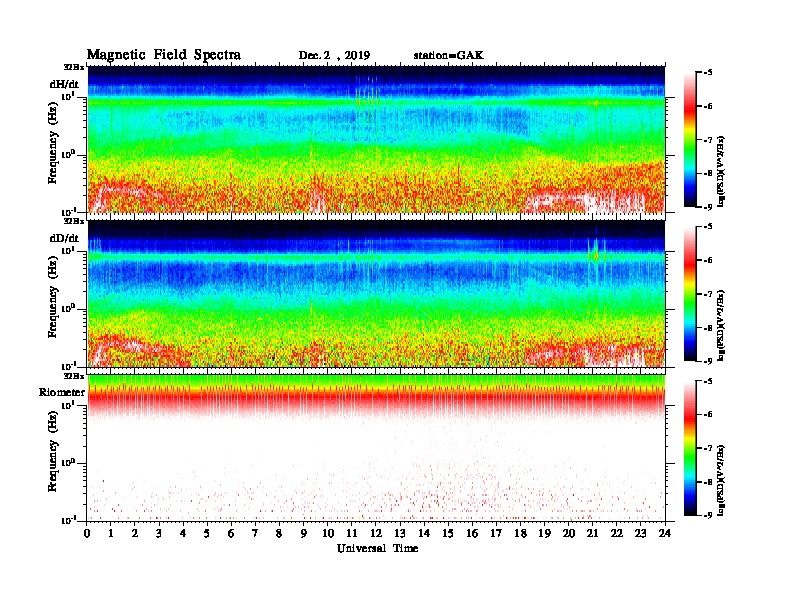Click the "-9" tick on Riometer color scale
The image size is (792, 612).
[x=708, y=515]
